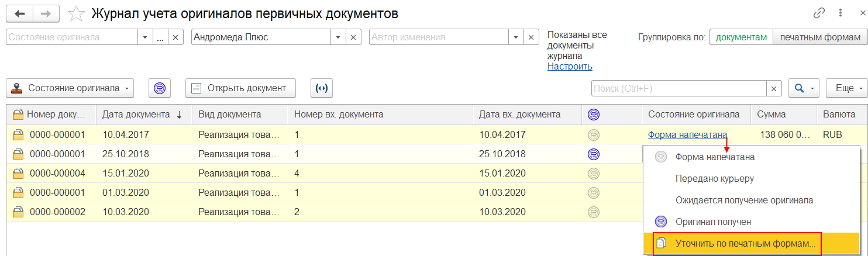Image resolution: width=868 pixels, height=256 pixels.
Task: Follow the Настроить link
Action: click(x=570, y=67)
